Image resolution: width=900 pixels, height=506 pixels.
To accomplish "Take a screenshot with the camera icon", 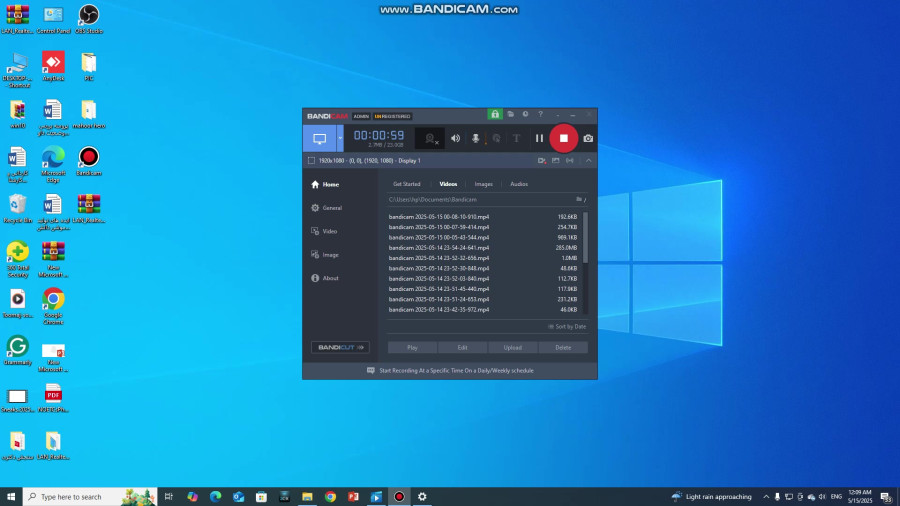I will pos(588,138).
